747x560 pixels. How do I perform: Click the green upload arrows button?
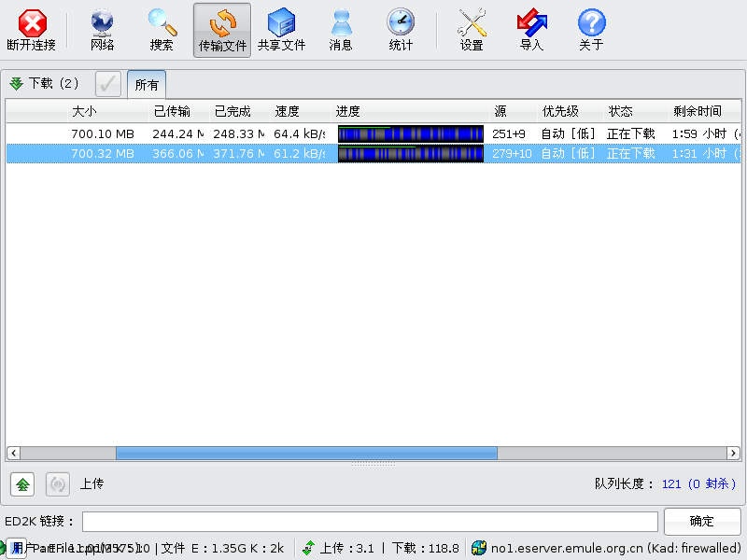(x=22, y=484)
